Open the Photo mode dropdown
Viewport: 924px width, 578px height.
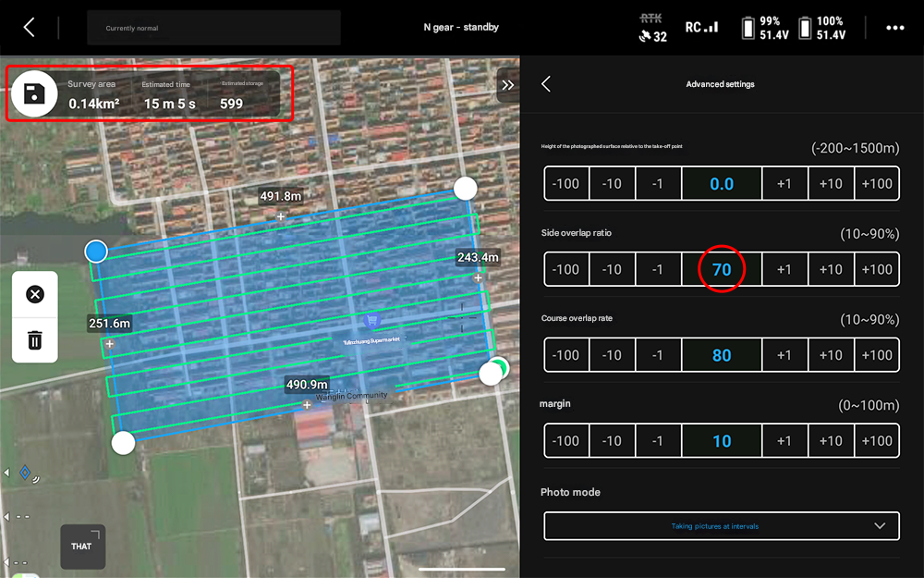[x=721, y=526]
